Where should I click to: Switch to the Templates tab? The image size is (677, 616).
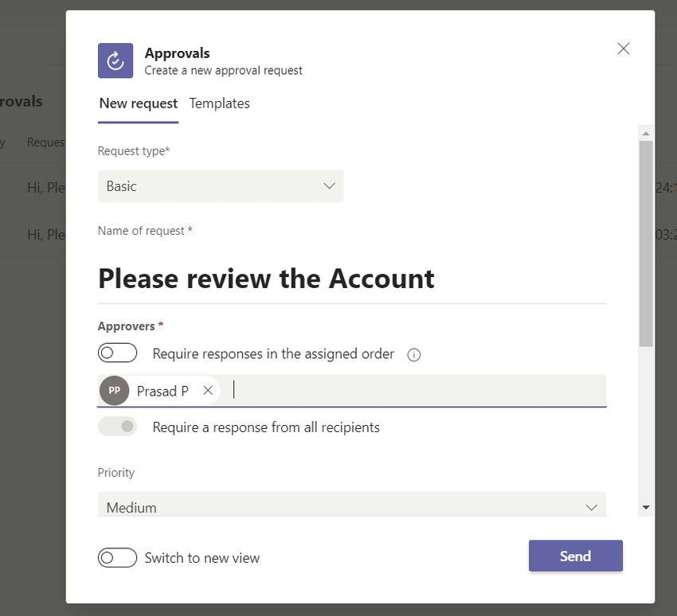pos(219,103)
